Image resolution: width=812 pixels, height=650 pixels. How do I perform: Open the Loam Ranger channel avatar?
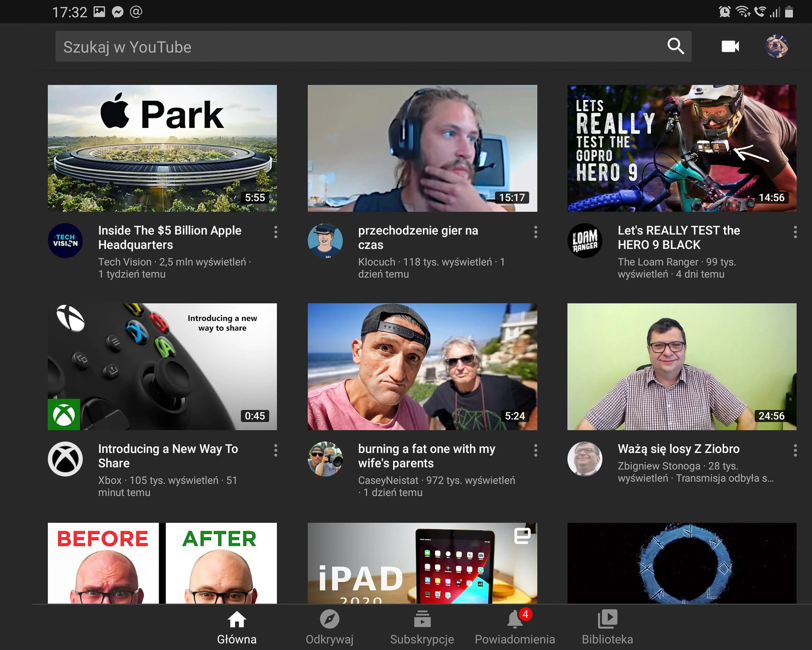pyautogui.click(x=585, y=241)
